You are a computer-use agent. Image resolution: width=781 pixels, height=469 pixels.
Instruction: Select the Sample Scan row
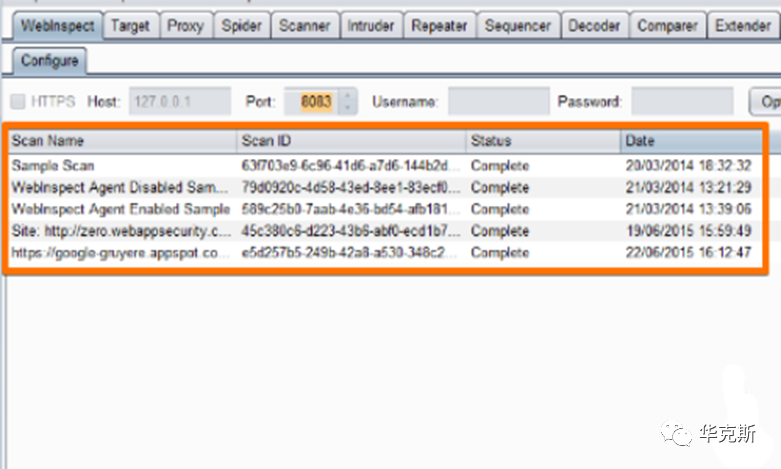120,165
